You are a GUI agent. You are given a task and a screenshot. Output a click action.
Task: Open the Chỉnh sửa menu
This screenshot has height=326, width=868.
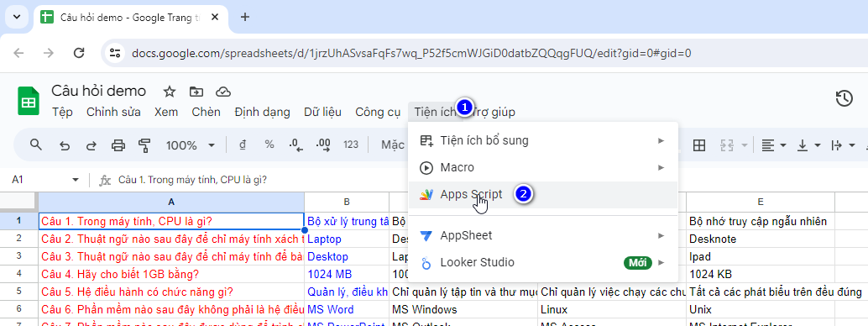[x=113, y=112]
